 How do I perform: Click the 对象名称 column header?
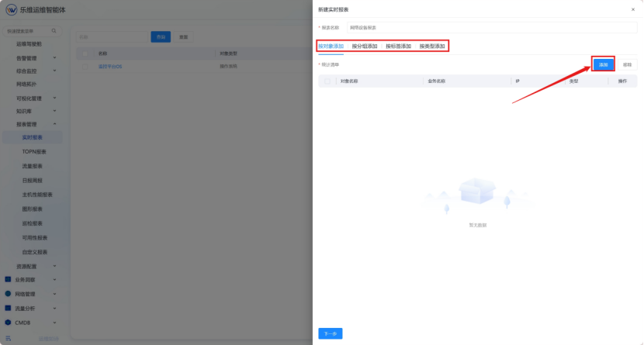(x=349, y=81)
